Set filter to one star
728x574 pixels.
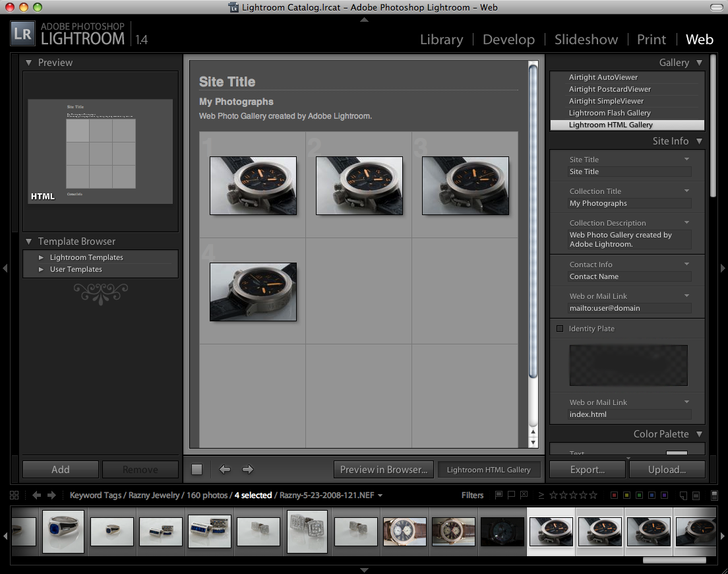point(553,495)
